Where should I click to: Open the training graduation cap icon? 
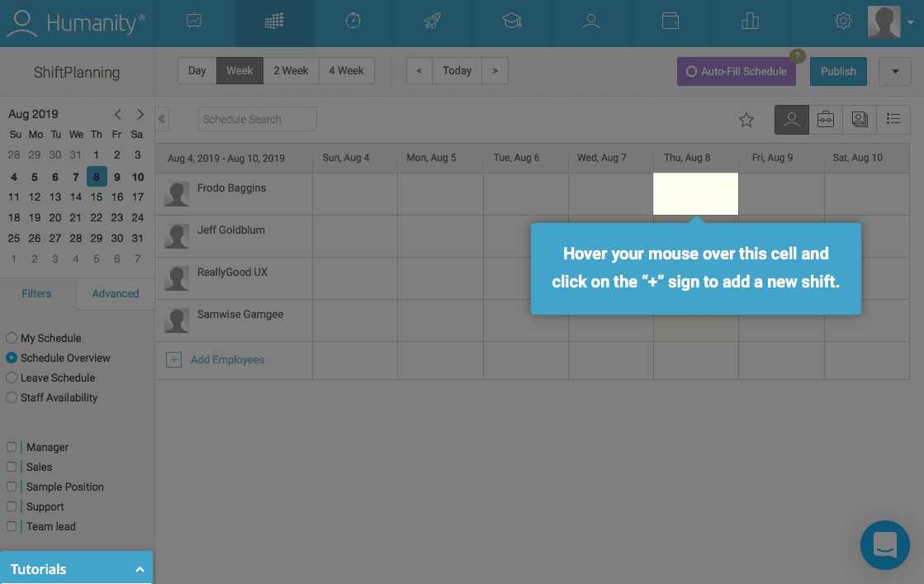(512, 22)
